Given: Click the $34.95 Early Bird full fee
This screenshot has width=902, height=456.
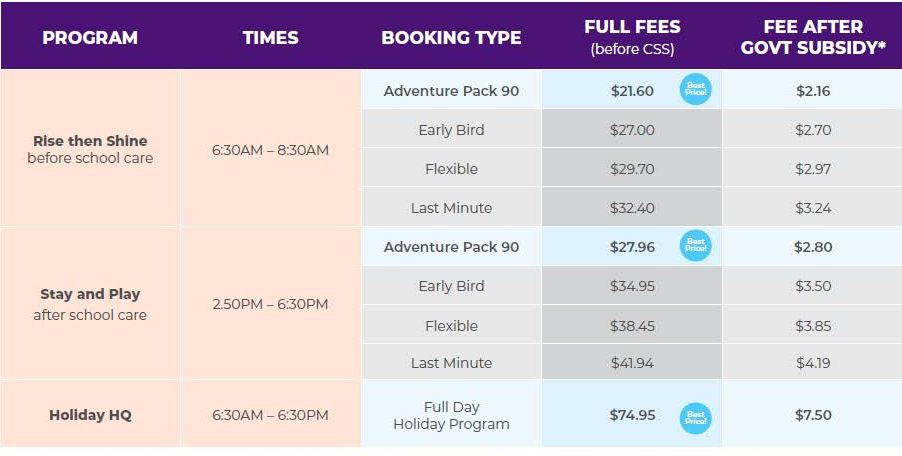Looking at the screenshot, I should [632, 286].
